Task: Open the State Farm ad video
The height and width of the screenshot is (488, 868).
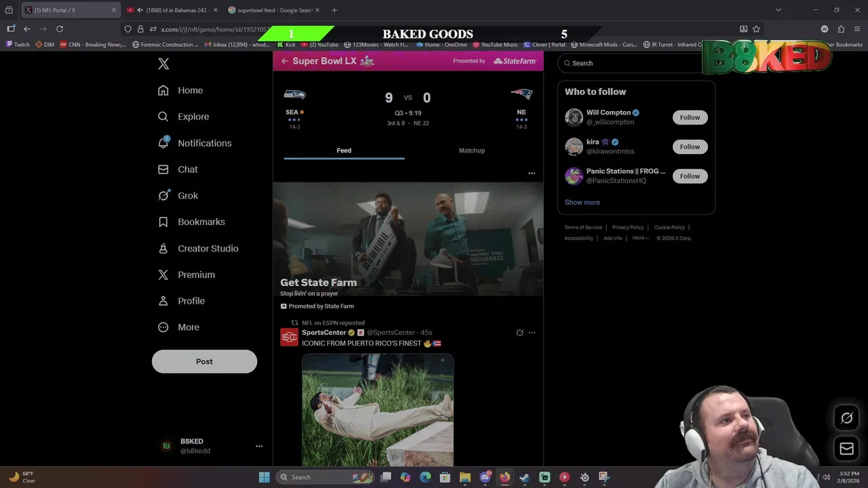Action: (408, 239)
